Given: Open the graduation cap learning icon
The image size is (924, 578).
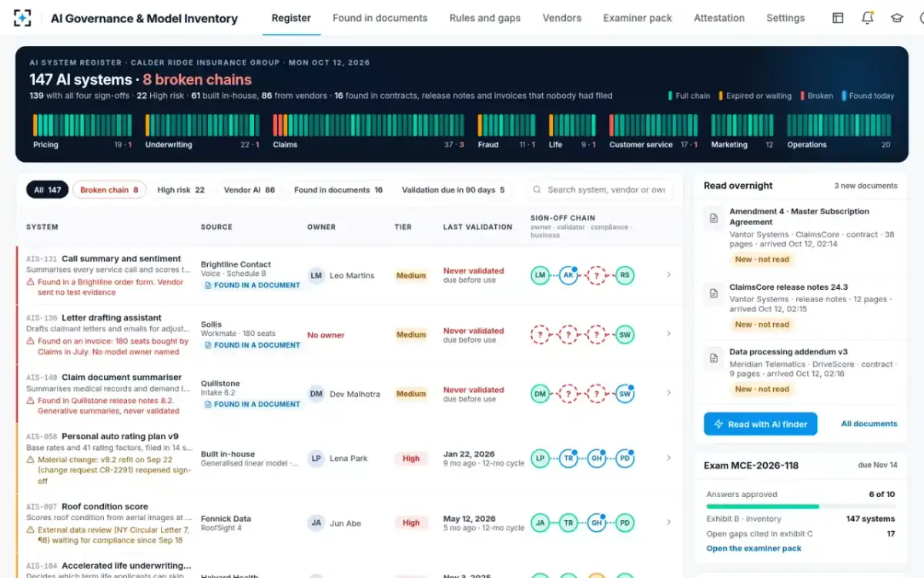Looking at the screenshot, I should pos(897,18).
